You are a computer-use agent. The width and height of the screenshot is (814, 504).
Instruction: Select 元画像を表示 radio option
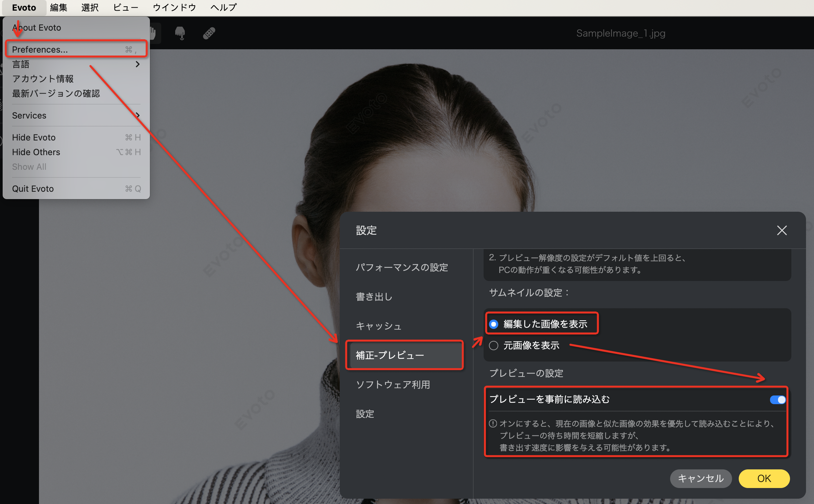coord(494,346)
